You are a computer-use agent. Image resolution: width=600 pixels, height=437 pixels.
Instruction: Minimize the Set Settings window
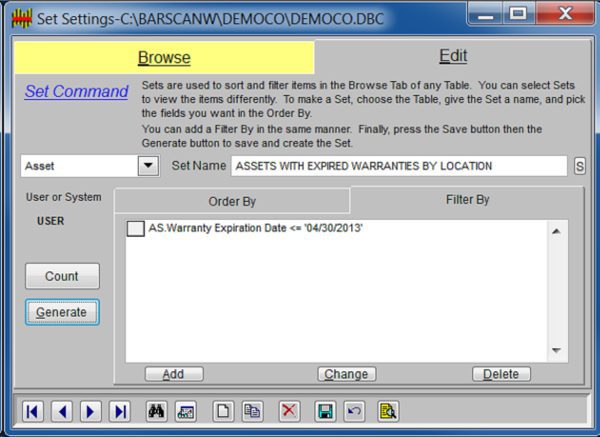point(485,15)
